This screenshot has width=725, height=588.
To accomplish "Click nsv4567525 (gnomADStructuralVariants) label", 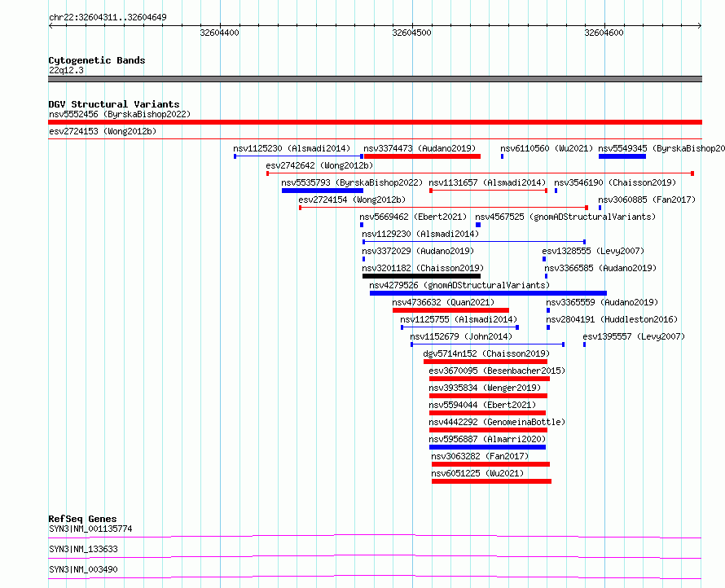I will tap(565, 217).
